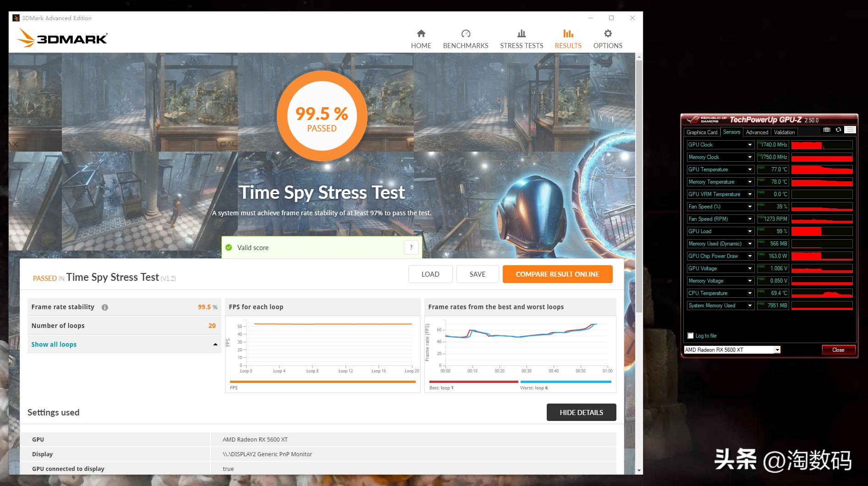Open the BENCHMARKS section
Viewport: 868px width, 486px height.
tap(466, 39)
